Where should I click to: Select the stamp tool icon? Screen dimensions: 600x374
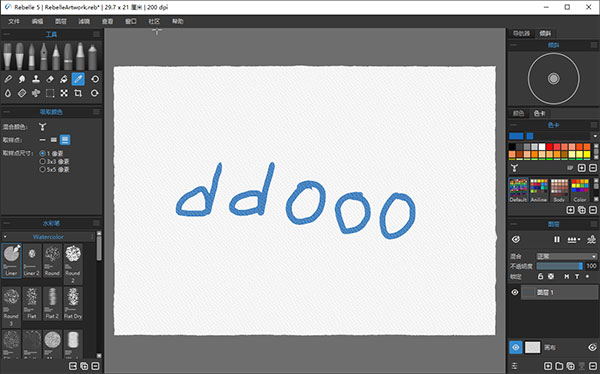point(36,79)
